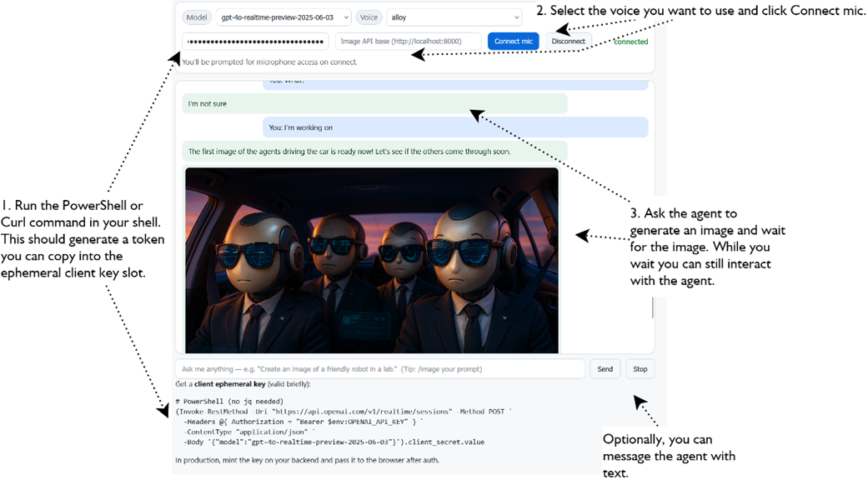The image size is (868, 485).
Task: Click the Image API base input field
Action: [x=408, y=42]
